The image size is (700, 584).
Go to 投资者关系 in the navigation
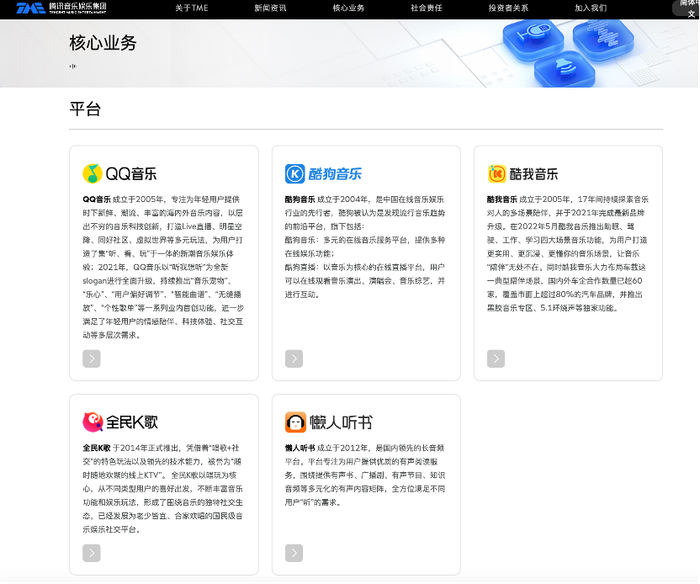[508, 8]
